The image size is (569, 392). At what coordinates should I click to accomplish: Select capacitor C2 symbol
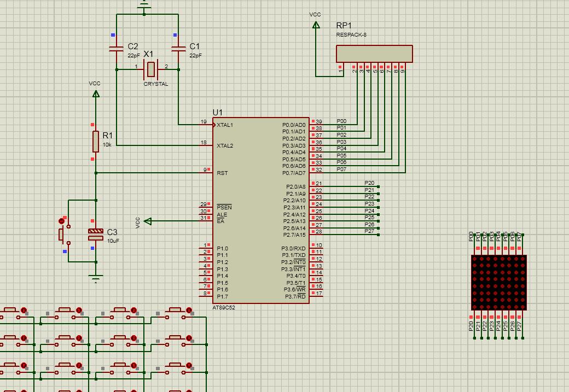[x=116, y=49]
